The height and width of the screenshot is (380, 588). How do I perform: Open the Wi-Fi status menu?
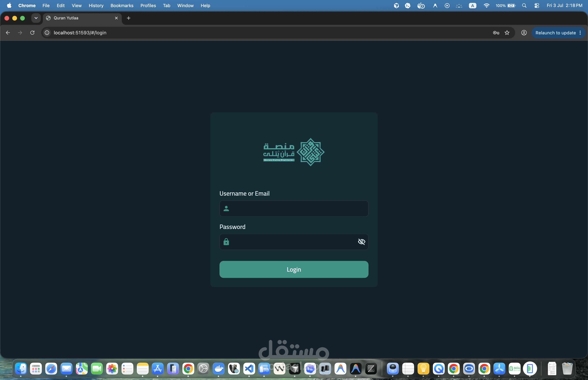pos(486,5)
